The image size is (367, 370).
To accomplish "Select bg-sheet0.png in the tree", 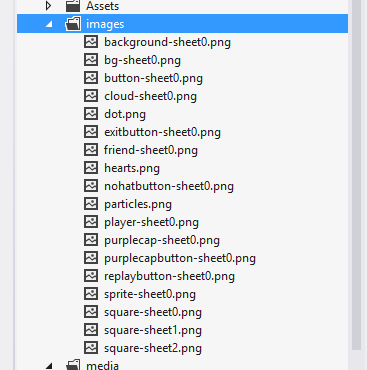I will coord(142,60).
